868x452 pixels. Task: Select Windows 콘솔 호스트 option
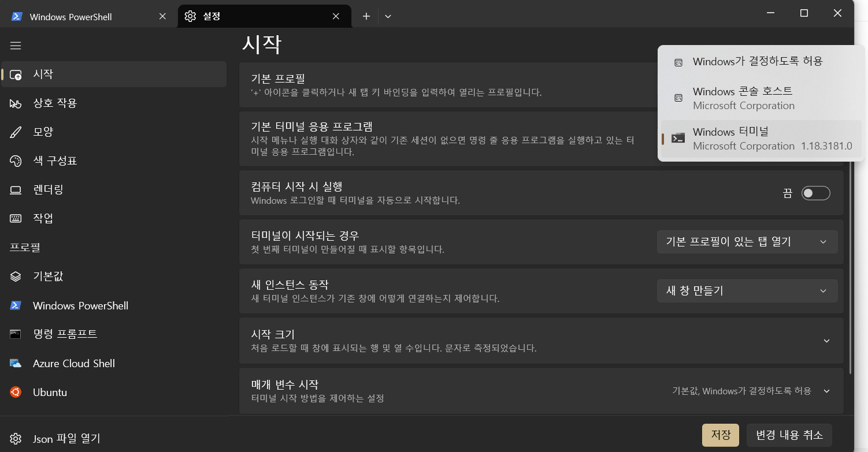point(761,98)
